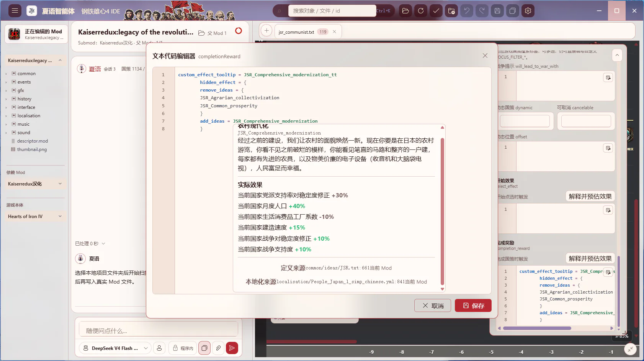The width and height of the screenshot is (644, 361).
Task: Send the chat message
Action: (232, 348)
